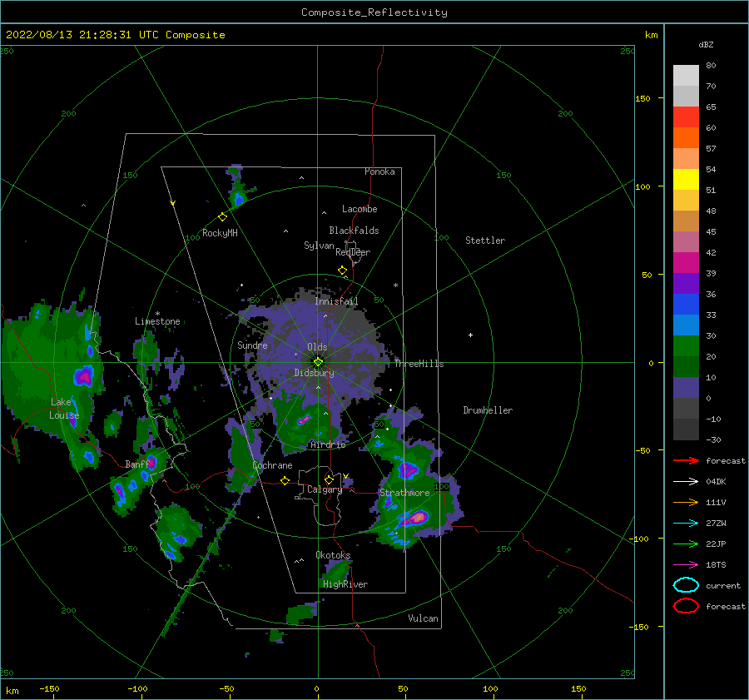Click the yellow diamond marker below Cochrane

click(285, 480)
